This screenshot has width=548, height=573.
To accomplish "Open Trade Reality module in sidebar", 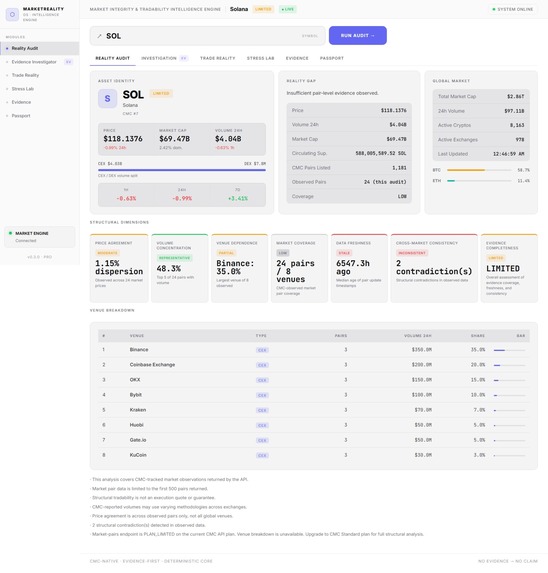I will tap(39, 75).
